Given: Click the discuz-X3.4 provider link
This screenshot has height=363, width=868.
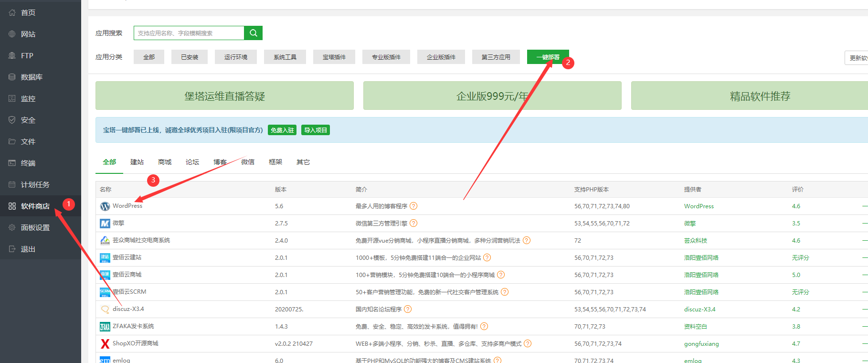Looking at the screenshot, I should pos(700,310).
